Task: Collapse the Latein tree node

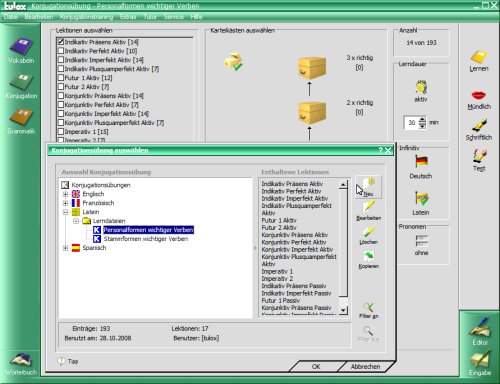Action: [x=65, y=212]
